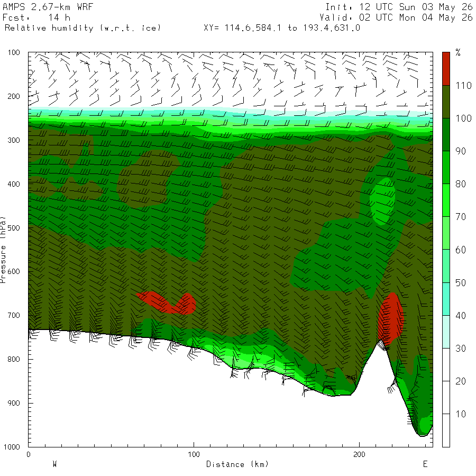Click the 100 km distance axis label
476x476 pixels.
[194, 454]
